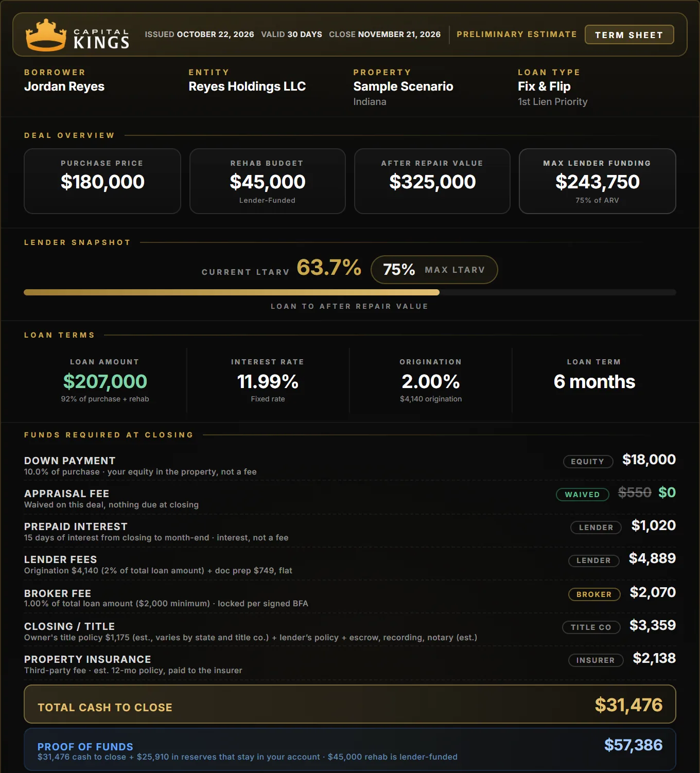Click the $4,140 origination subtext
The image size is (700, 773).
[431, 399]
